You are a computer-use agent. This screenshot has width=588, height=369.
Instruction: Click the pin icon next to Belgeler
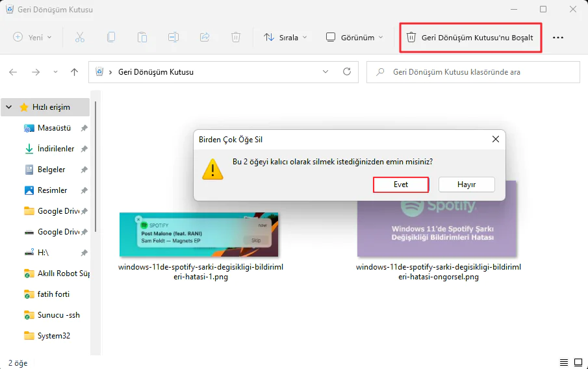[x=84, y=170]
